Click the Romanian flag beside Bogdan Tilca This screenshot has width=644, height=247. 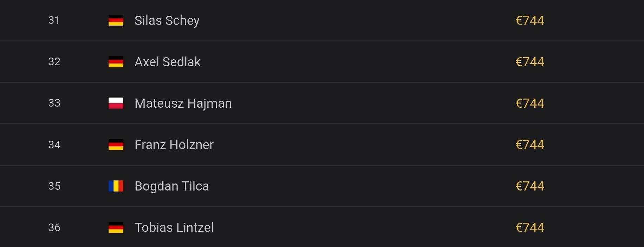116,186
